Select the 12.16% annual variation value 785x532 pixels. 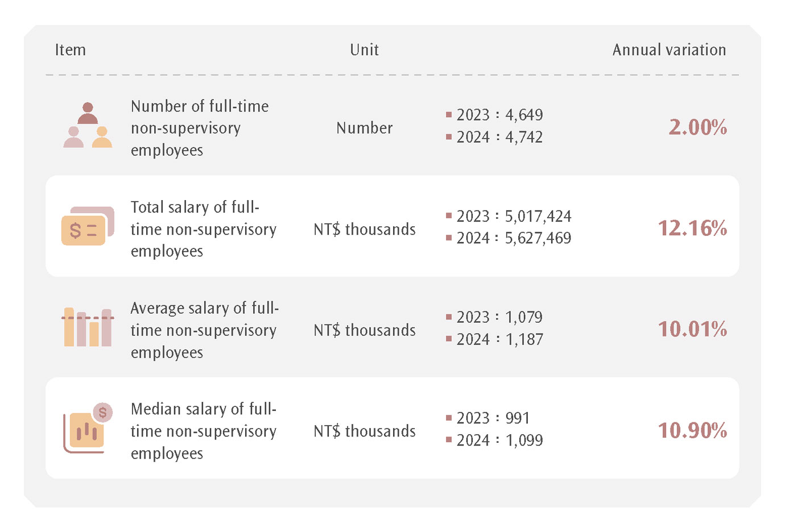tap(692, 228)
